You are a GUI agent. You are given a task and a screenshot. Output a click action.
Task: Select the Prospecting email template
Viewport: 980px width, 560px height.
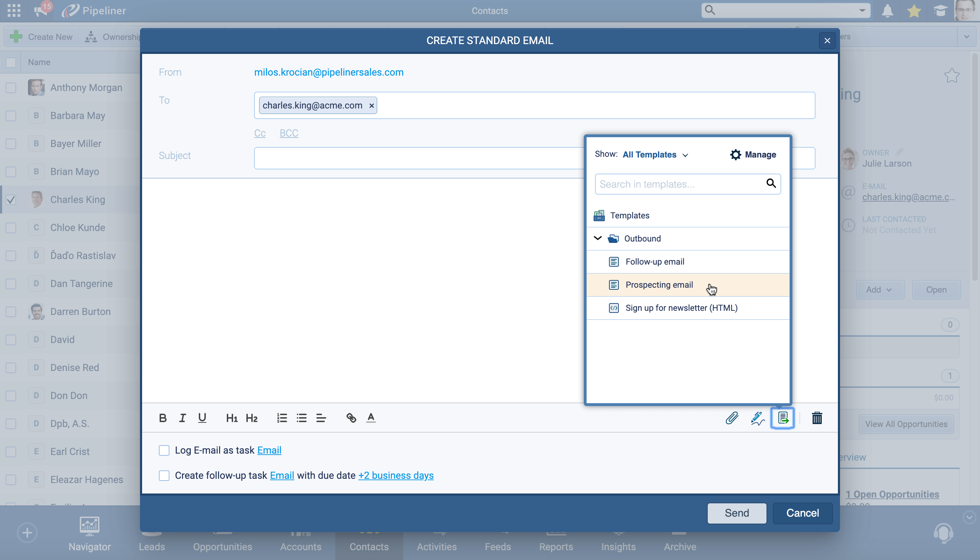click(x=659, y=285)
